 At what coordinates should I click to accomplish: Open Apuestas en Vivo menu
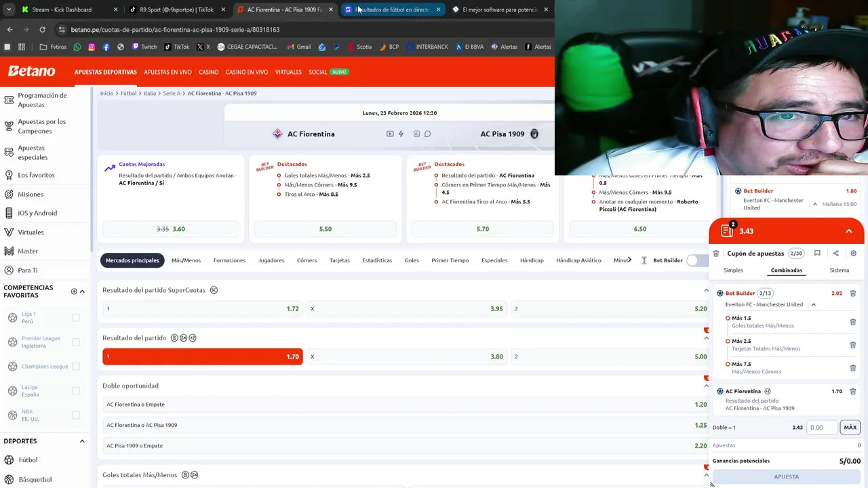pyautogui.click(x=167, y=72)
